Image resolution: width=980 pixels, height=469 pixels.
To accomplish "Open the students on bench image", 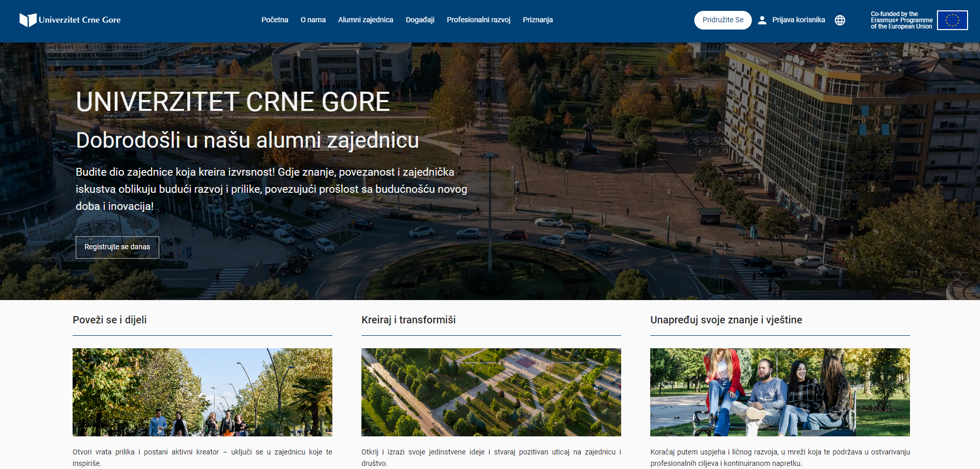I will (x=780, y=392).
